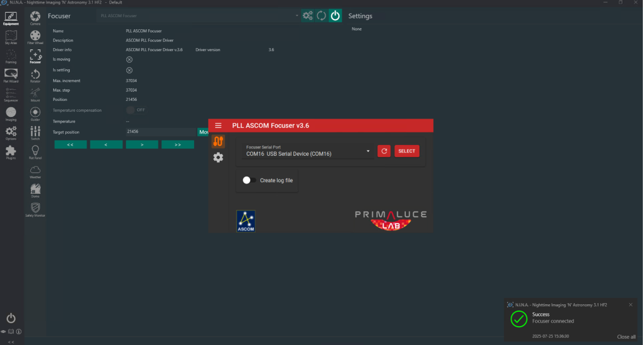Select the Filter Wheel equipment icon

click(35, 37)
